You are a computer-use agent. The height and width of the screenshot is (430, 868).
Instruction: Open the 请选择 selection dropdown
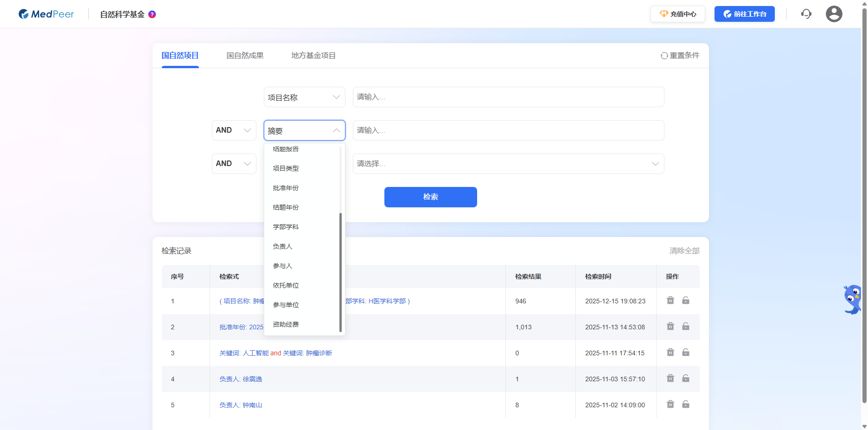[x=508, y=163]
